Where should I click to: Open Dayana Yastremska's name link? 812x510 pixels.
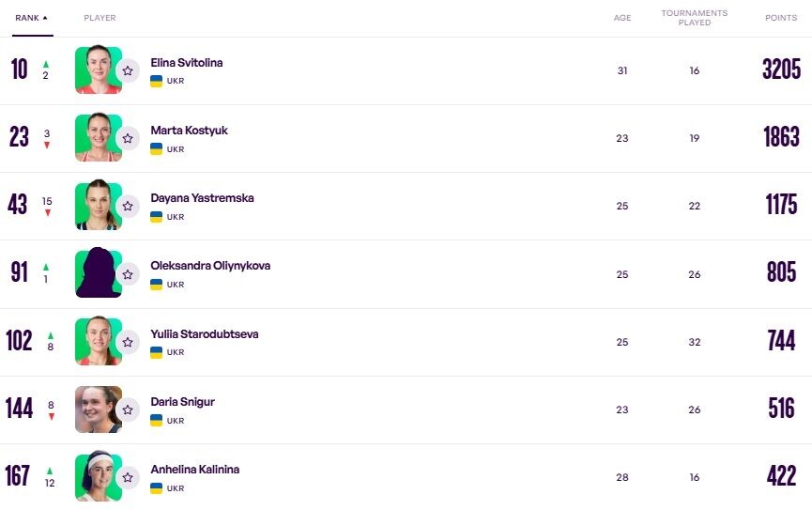tap(202, 198)
